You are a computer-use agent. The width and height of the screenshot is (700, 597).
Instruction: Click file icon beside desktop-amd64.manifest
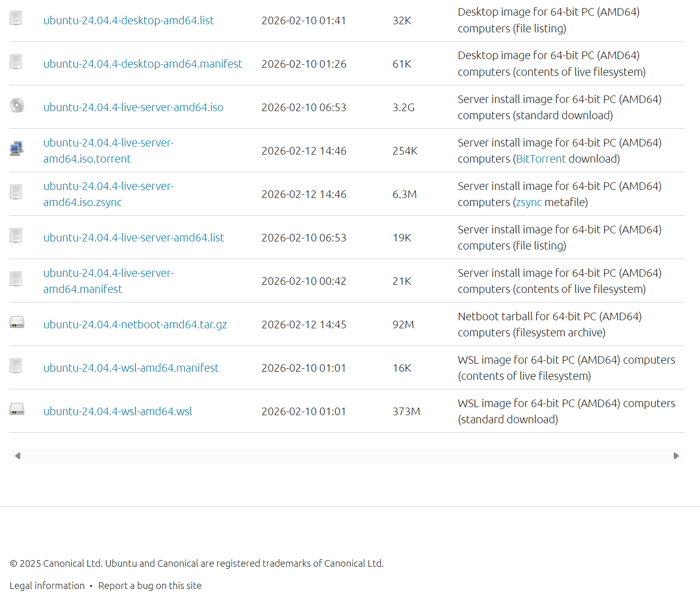[16, 62]
